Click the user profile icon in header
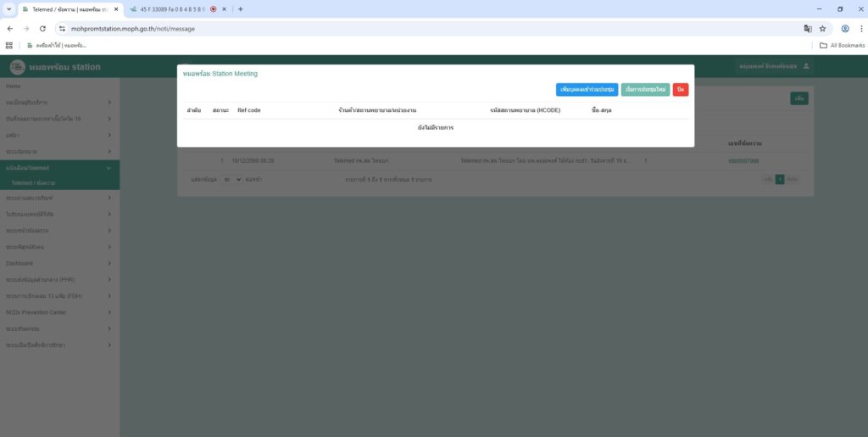 (806, 66)
